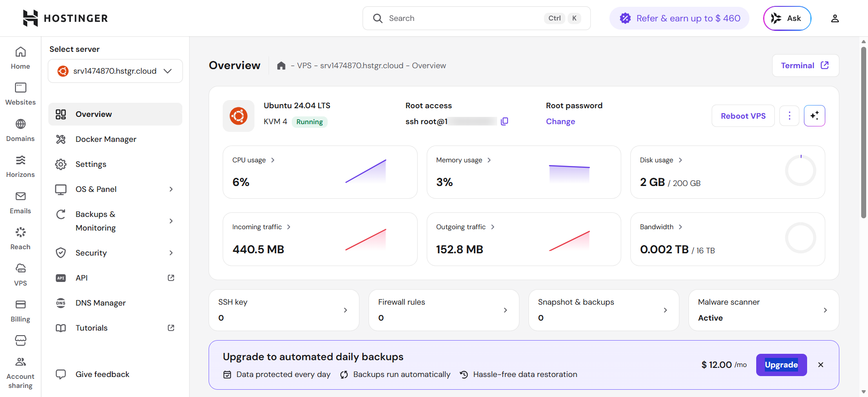Open the Malware scanner card

coord(764,310)
